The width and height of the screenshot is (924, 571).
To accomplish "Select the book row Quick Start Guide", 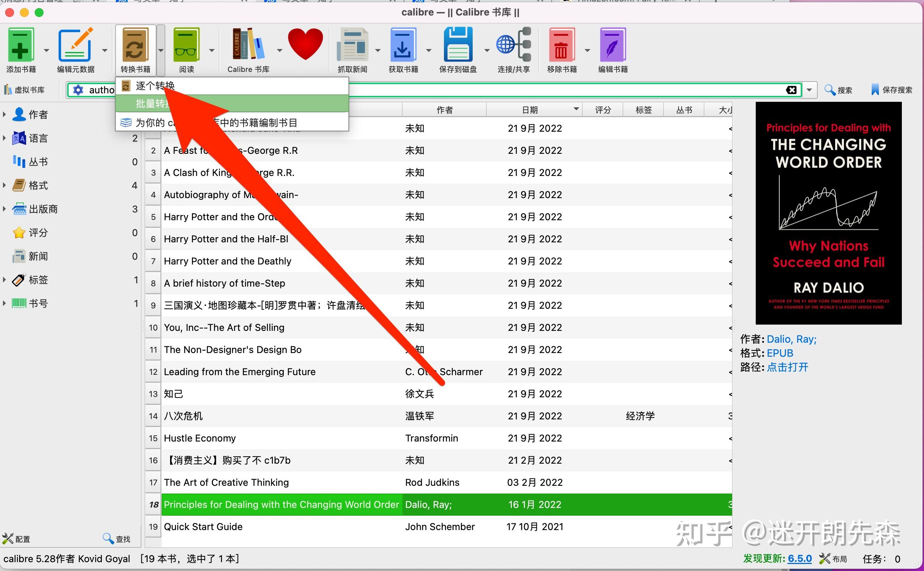I will coord(438,526).
